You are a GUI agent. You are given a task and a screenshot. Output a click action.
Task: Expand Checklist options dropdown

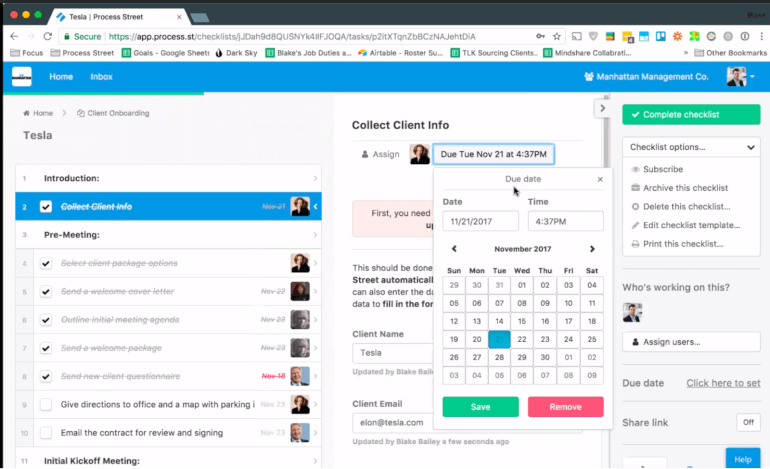coord(691,147)
